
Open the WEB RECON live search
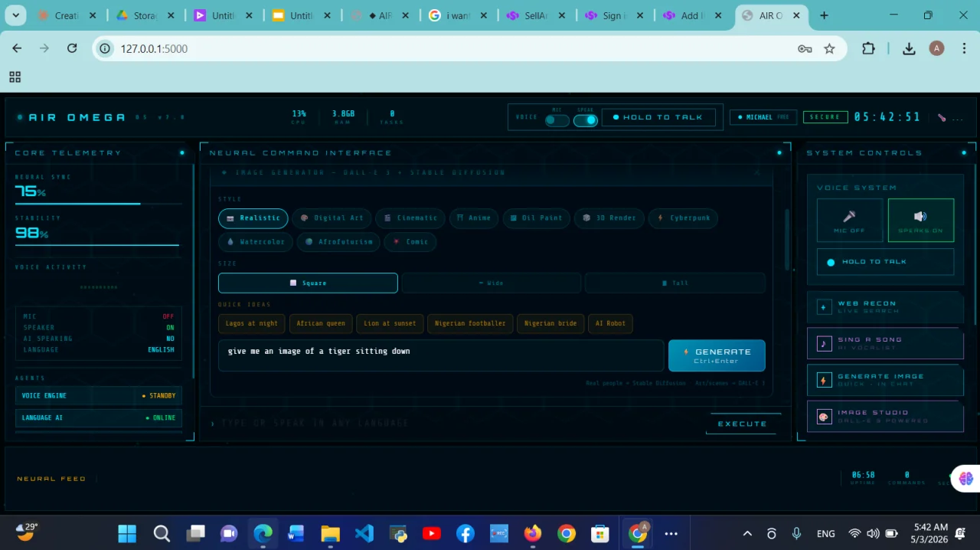pos(885,307)
